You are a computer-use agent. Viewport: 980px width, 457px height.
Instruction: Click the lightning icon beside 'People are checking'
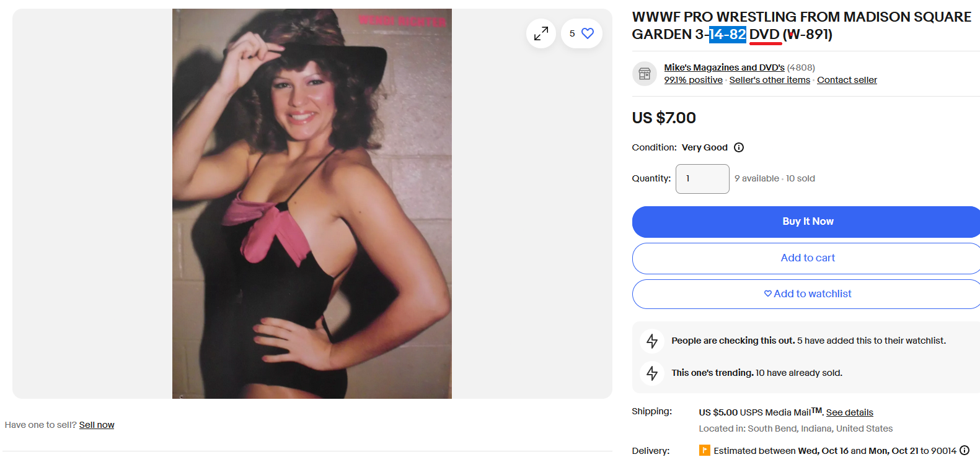click(x=652, y=341)
